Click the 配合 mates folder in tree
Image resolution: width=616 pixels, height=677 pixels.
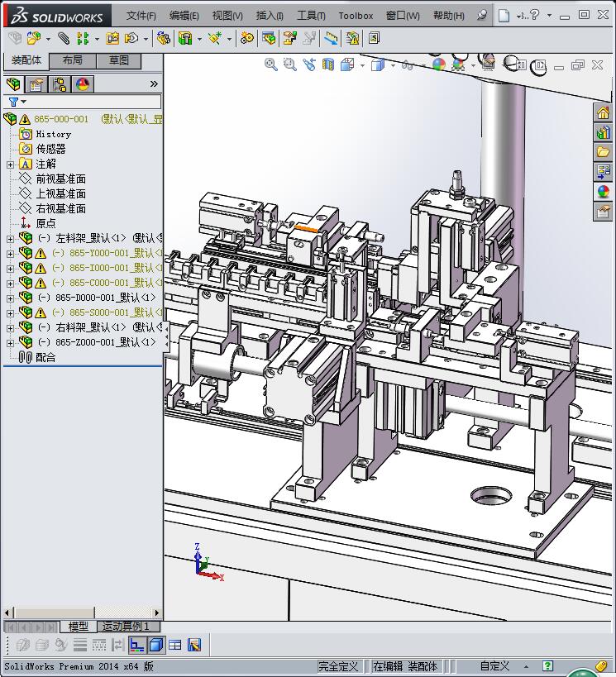point(45,357)
